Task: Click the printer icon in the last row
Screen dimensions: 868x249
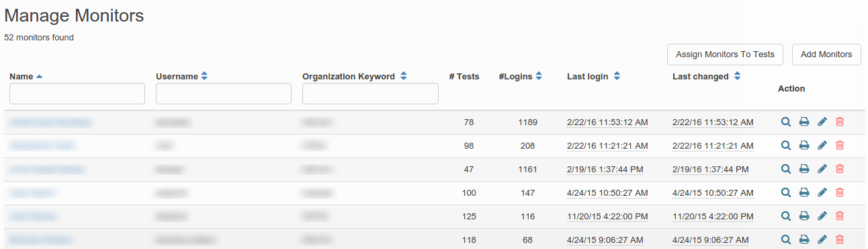Action: pos(804,240)
